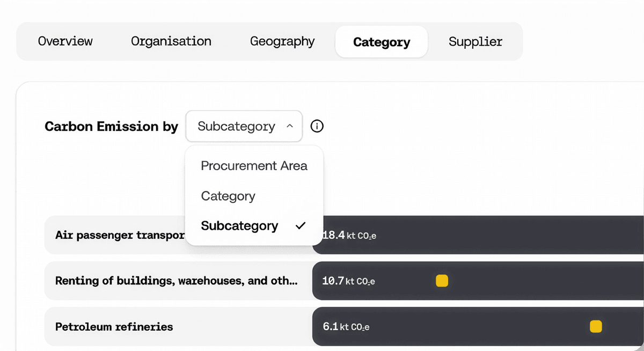Select the Petroleum refineries row label
Image resolution: width=644 pixels, height=351 pixels.
(114, 326)
